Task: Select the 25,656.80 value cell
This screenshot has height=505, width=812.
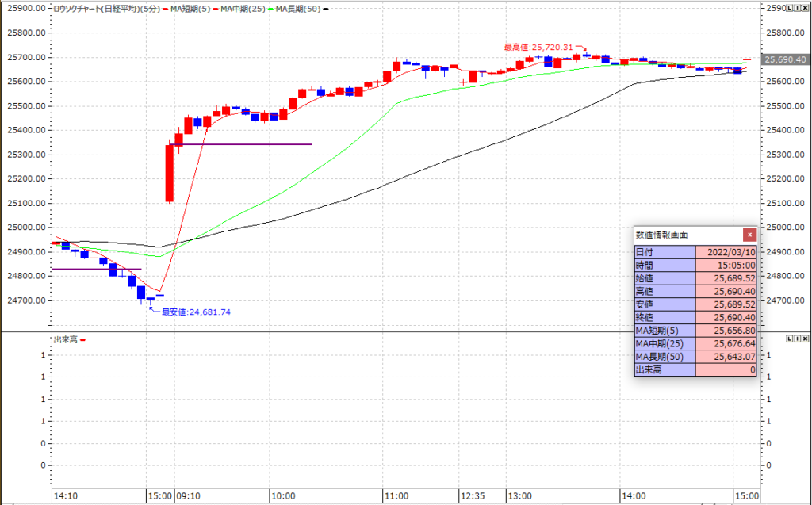Action: point(726,331)
